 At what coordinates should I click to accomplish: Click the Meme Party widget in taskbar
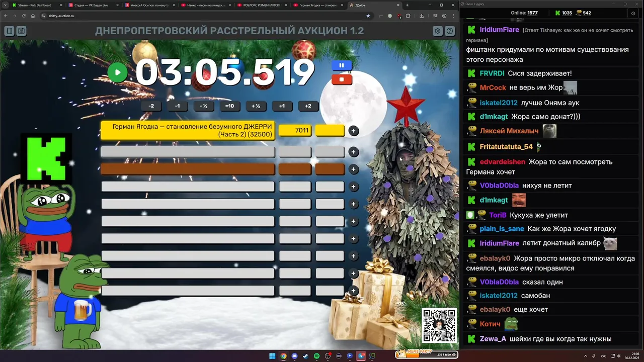(x=426, y=354)
